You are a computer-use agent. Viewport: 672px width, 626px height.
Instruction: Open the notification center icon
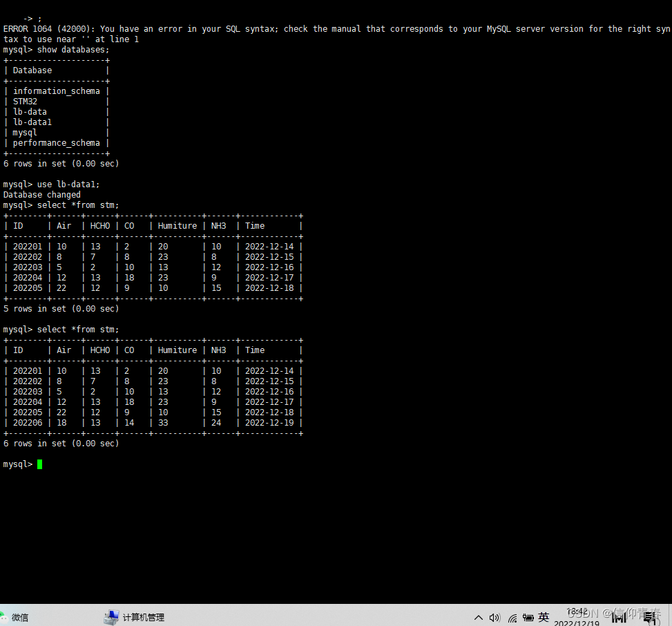(x=651, y=618)
